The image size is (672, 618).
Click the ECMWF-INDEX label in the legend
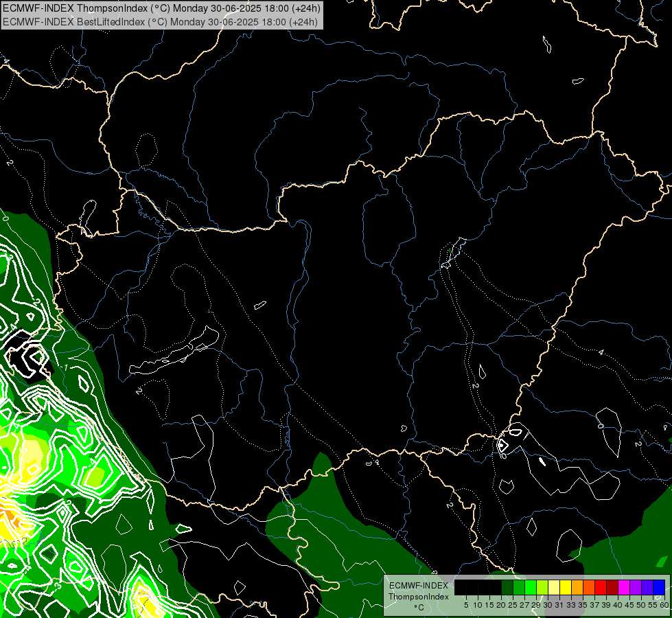[419, 586]
